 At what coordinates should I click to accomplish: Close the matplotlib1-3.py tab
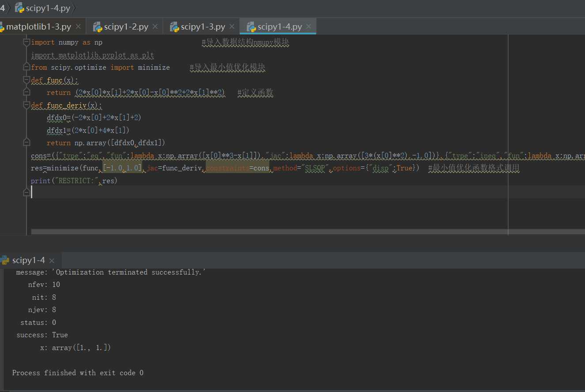[x=78, y=26]
